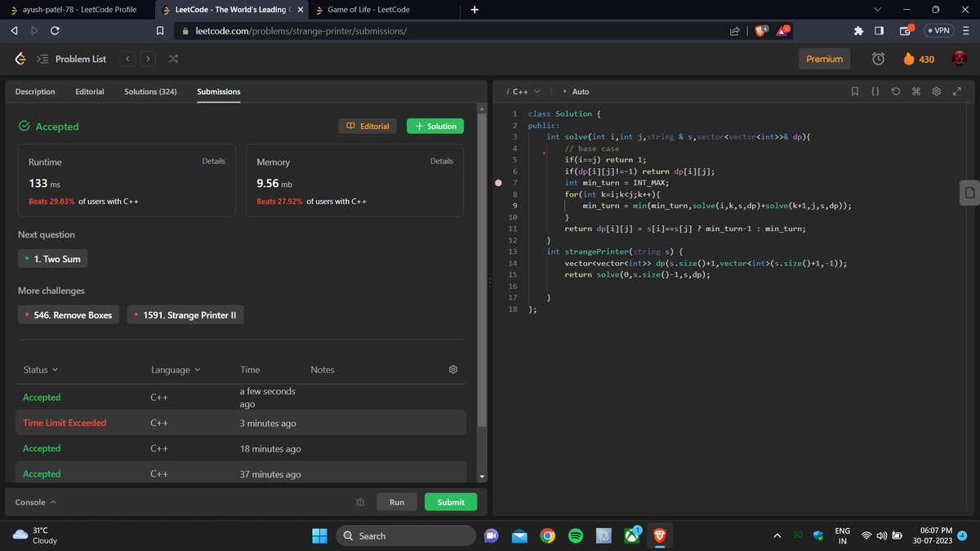Reload the page
Viewport: 980px width, 551px height.
[x=55, y=31]
